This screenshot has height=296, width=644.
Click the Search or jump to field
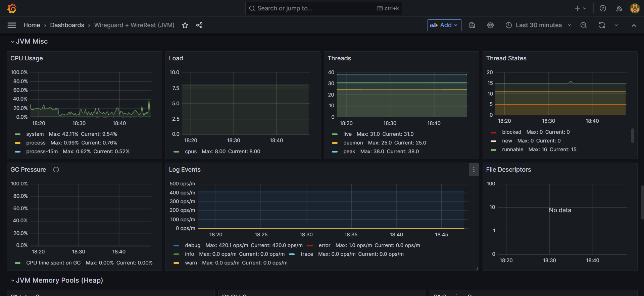click(x=315, y=8)
